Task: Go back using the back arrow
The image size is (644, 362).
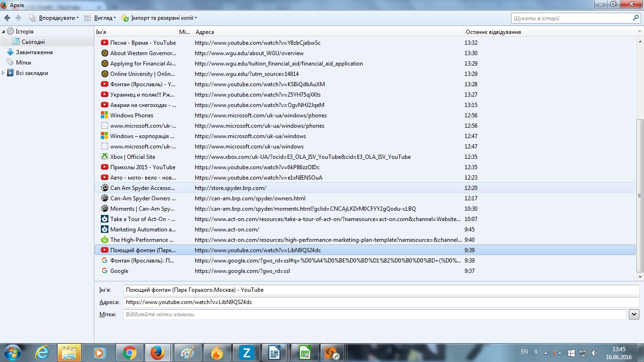Action: click(x=7, y=18)
